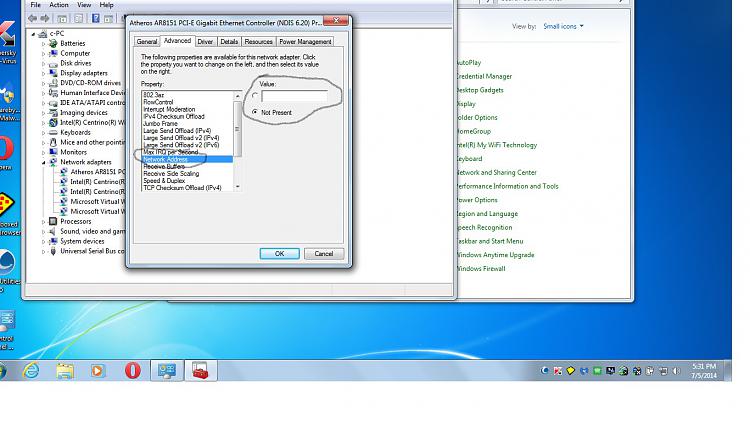
Task: Click the yellow shield tray icon
Action: [571, 371]
